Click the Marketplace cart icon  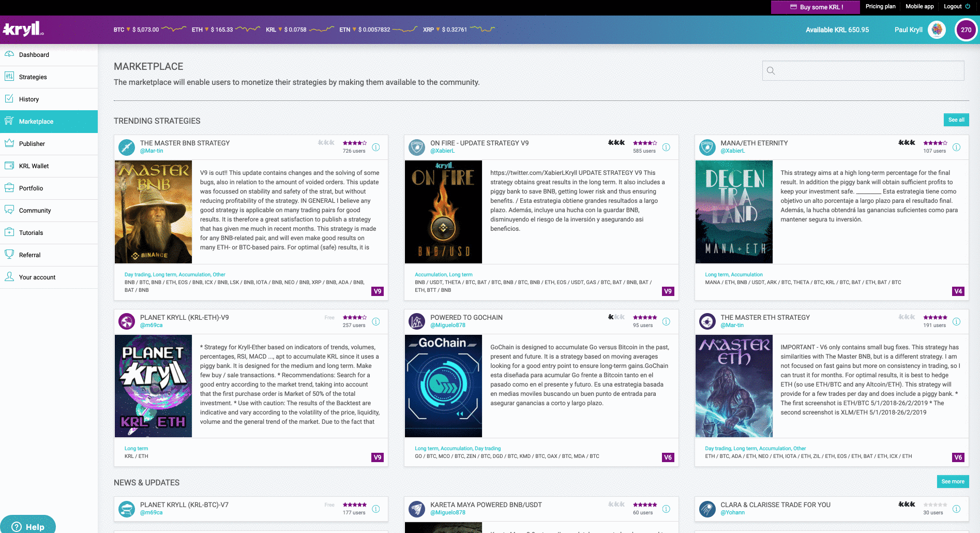9,121
